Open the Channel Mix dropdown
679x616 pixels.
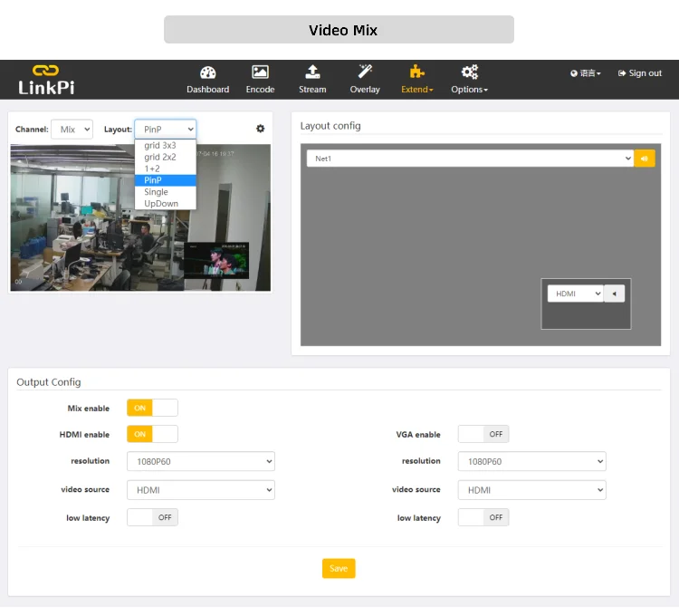(x=72, y=130)
